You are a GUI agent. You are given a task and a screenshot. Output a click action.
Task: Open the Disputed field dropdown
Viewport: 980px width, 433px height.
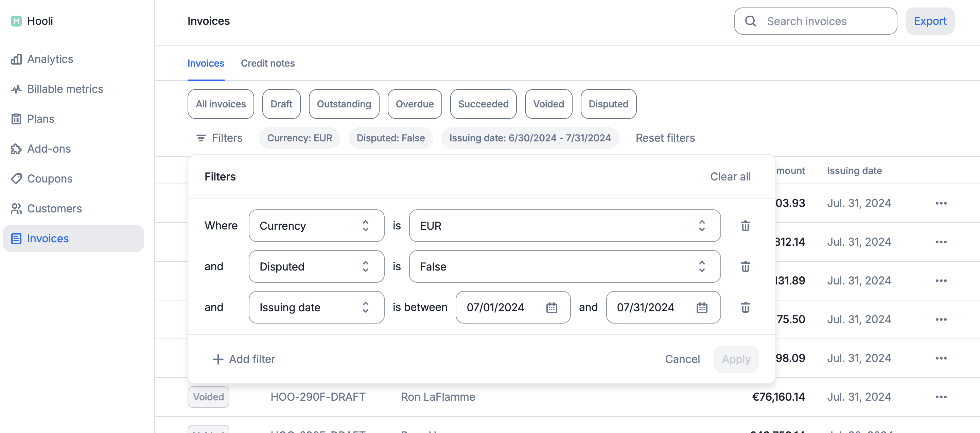click(x=316, y=266)
